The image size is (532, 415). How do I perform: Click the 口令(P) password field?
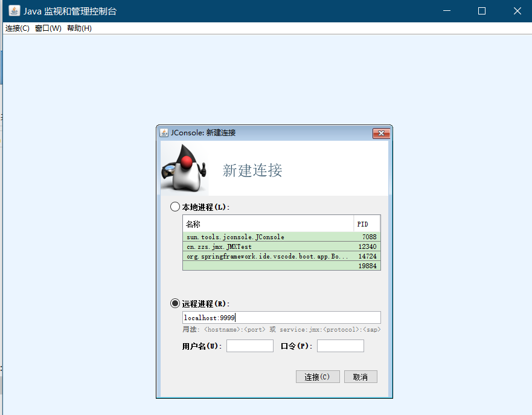coord(340,346)
